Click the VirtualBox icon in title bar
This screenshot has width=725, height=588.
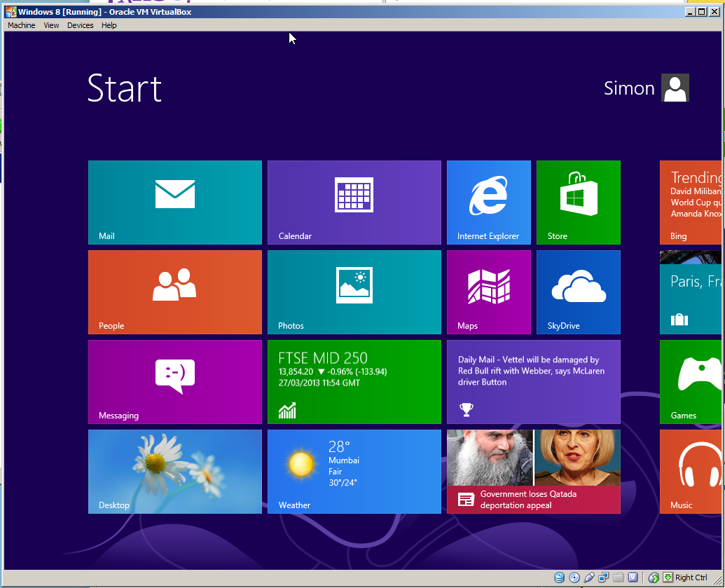[11, 12]
